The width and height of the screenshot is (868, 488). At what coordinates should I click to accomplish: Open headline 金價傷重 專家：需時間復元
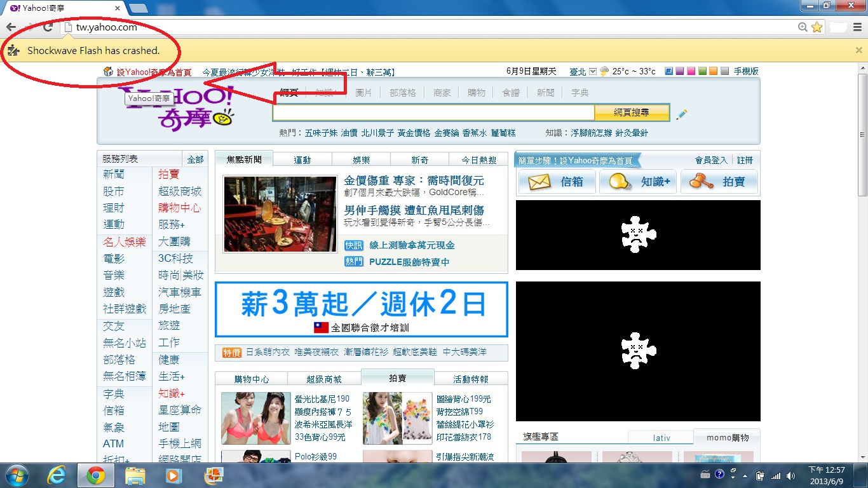tap(414, 180)
